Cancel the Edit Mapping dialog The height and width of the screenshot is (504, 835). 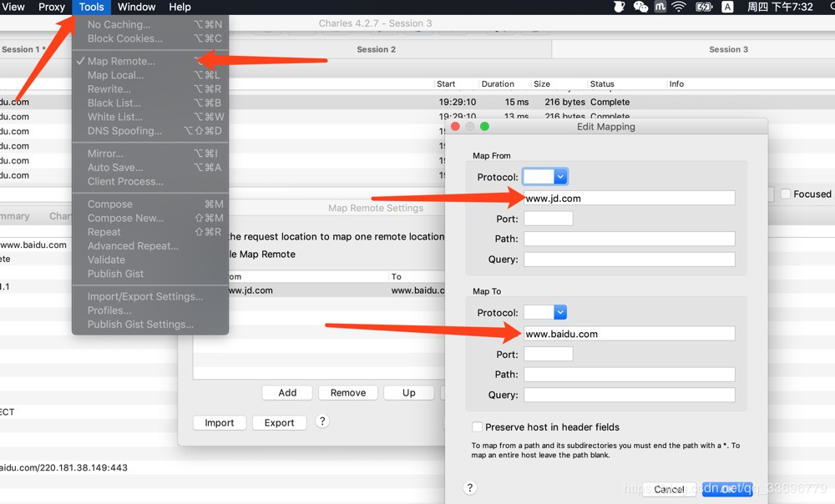pyautogui.click(x=669, y=489)
